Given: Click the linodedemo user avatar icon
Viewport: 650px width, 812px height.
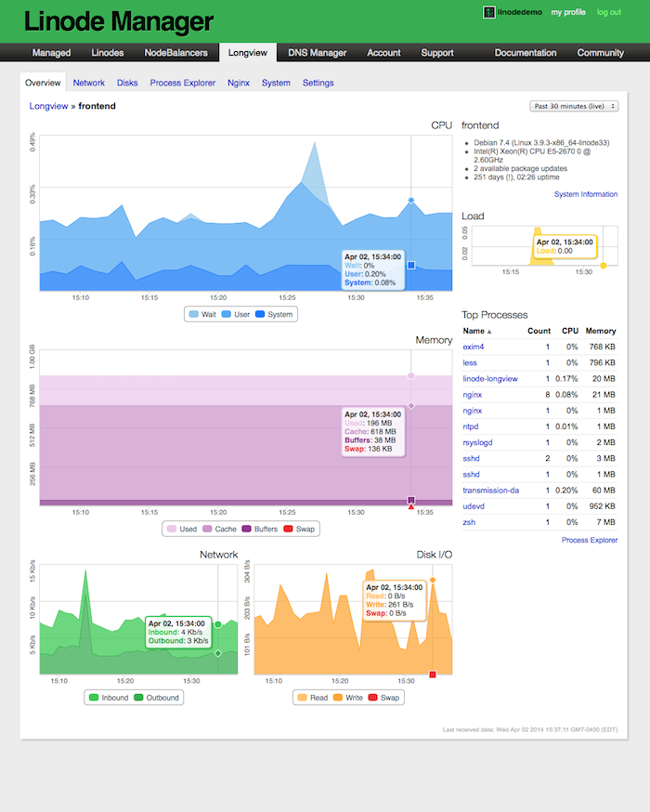Looking at the screenshot, I should (x=488, y=12).
